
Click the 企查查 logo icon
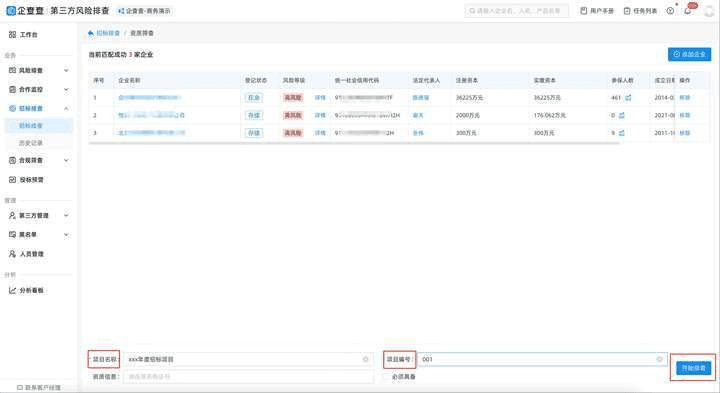[x=11, y=10]
